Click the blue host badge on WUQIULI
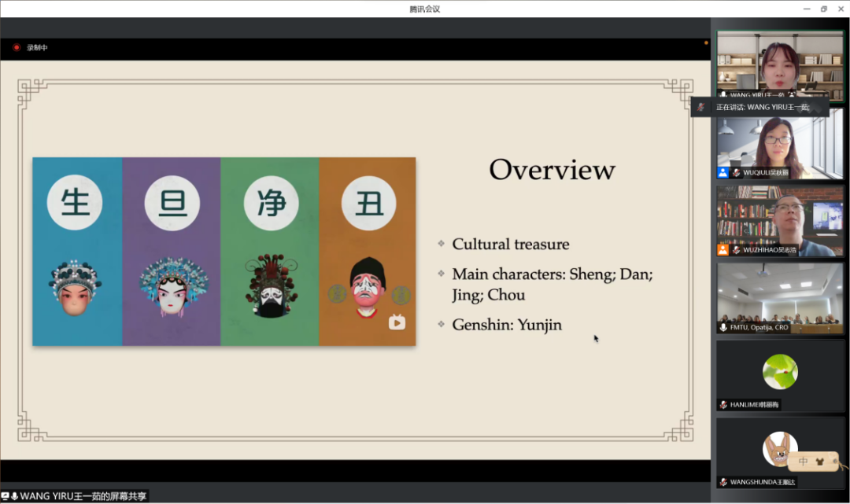The width and height of the screenshot is (850, 504). pos(722,172)
